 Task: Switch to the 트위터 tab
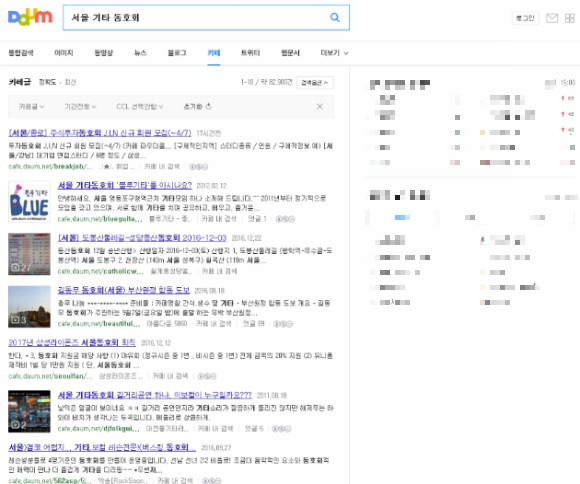[x=250, y=53]
